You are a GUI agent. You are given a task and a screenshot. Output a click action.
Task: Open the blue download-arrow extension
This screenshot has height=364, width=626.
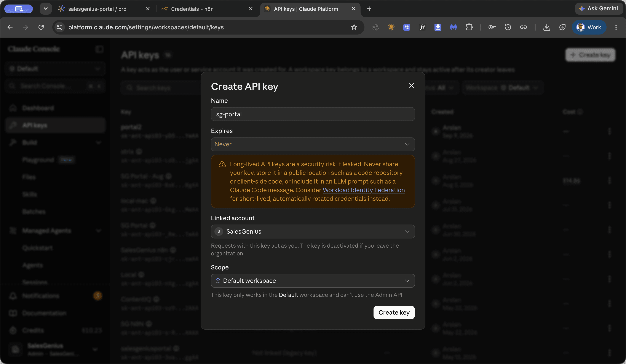tap(438, 27)
